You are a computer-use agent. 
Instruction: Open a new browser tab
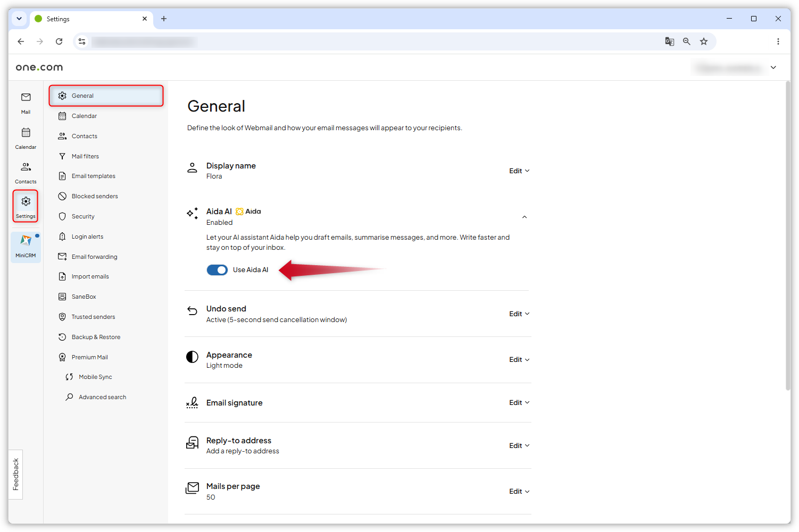(164, 19)
